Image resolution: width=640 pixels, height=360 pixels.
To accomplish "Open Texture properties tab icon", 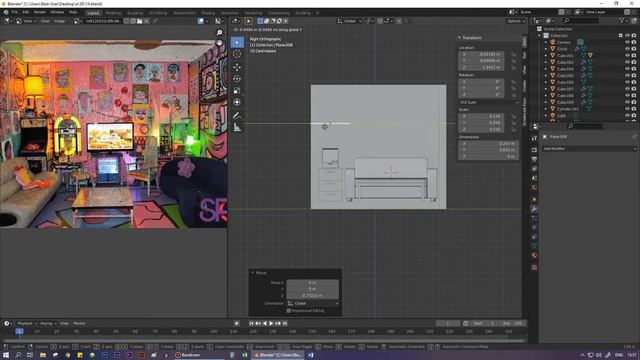I will coord(534,267).
